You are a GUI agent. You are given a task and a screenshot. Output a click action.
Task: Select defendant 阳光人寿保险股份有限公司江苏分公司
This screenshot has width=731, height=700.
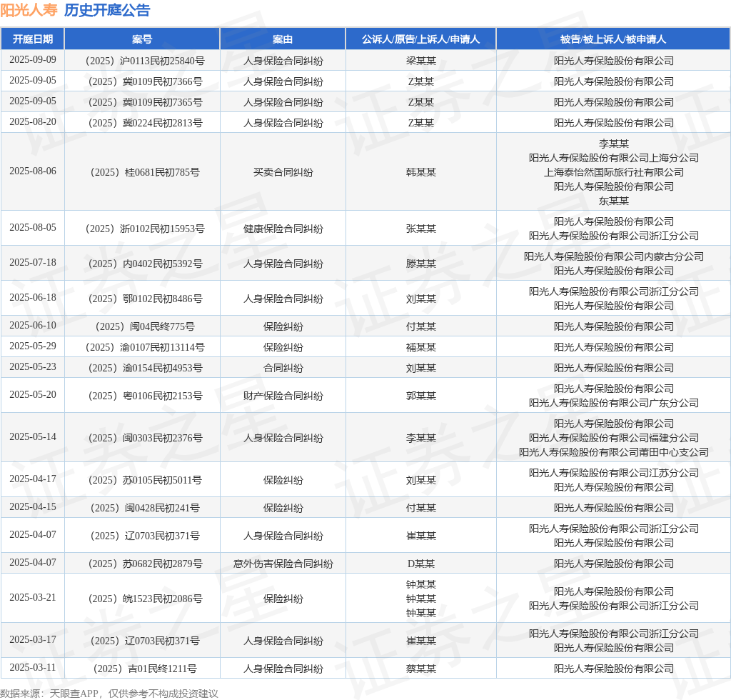613,473
